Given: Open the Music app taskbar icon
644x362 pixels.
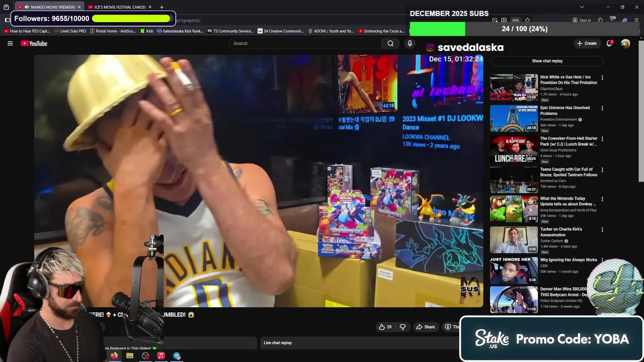Looking at the screenshot, I should [161, 356].
